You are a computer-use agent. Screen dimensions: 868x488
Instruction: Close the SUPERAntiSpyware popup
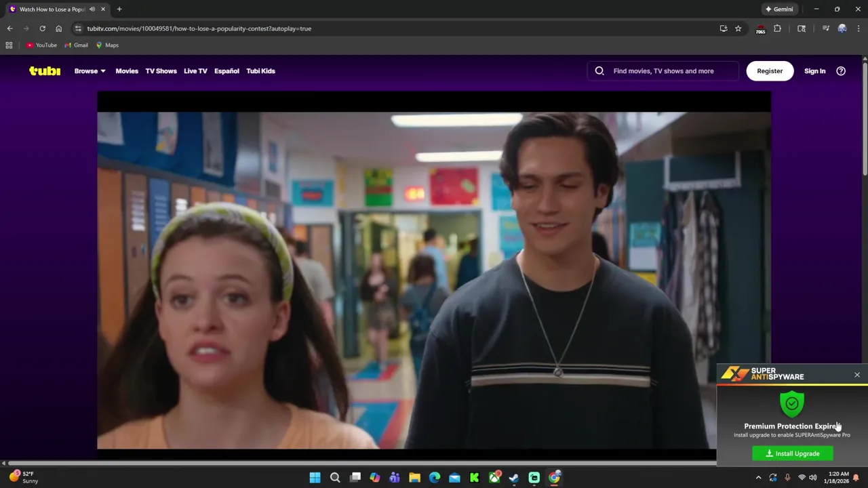coord(857,375)
